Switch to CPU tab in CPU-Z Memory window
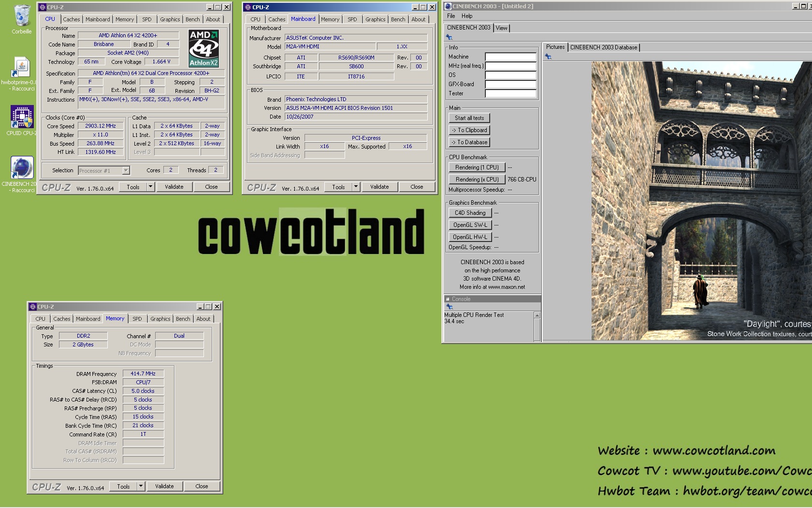812x508 pixels. pos(41,319)
